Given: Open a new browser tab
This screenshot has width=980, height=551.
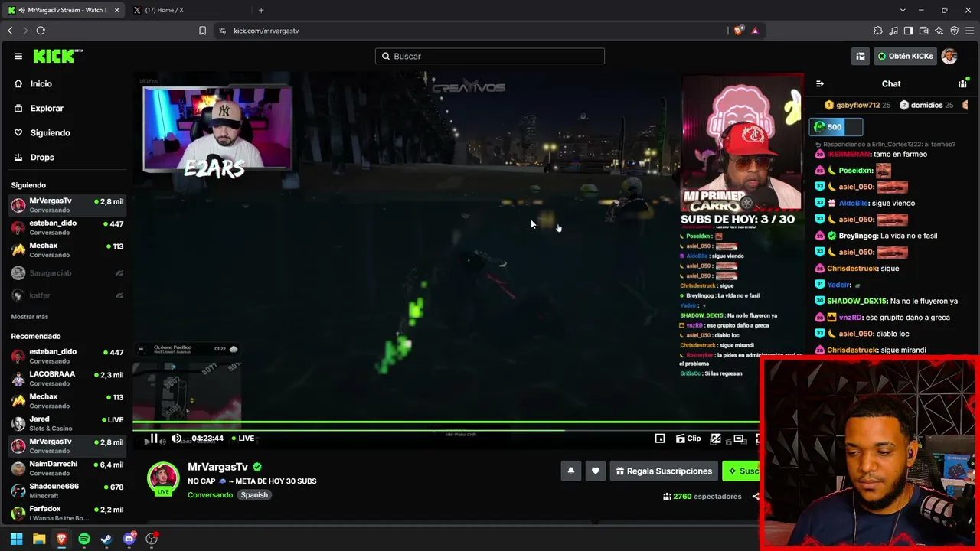Looking at the screenshot, I should (x=261, y=10).
